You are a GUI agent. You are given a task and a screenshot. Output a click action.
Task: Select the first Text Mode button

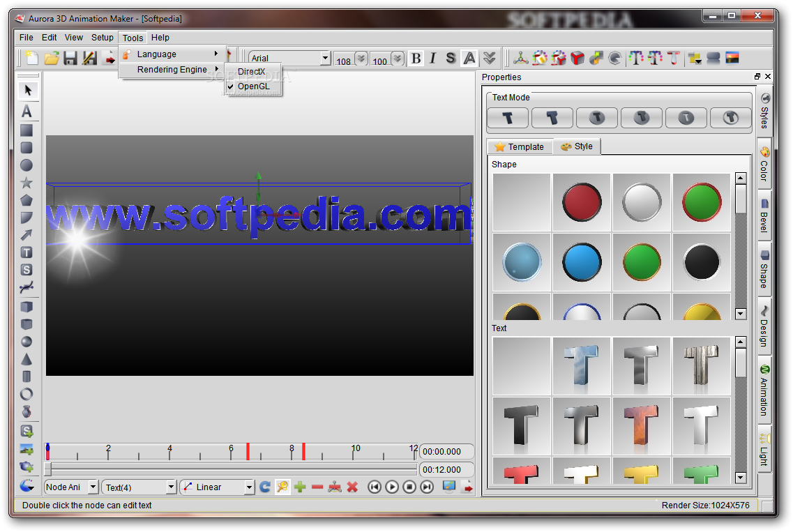(508, 118)
